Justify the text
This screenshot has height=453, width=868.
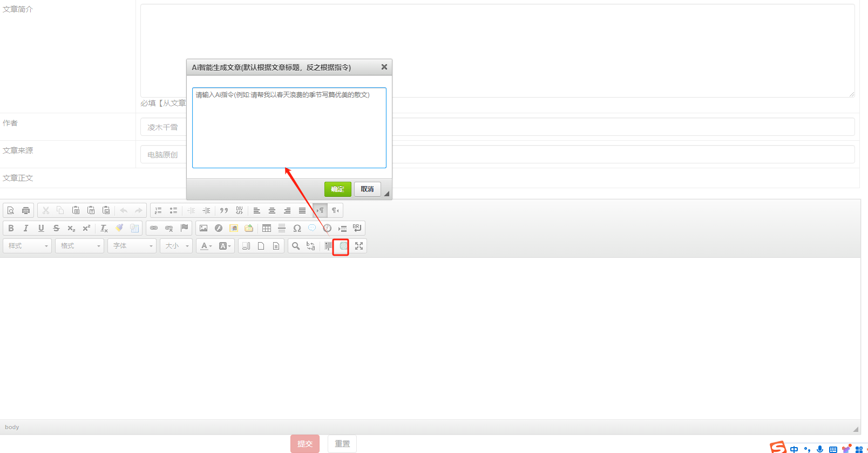pos(302,210)
